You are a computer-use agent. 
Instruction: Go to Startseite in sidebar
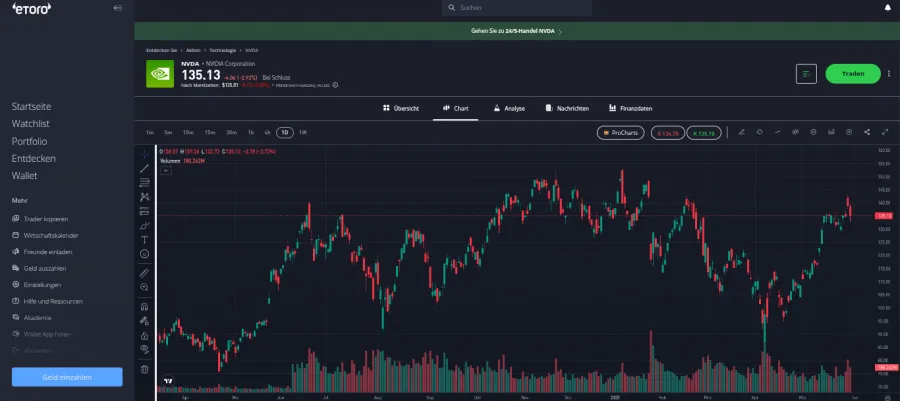click(32, 107)
